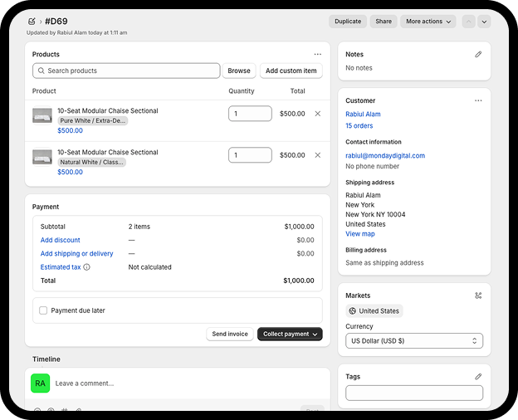This screenshot has height=420, width=518.
Task: Click the New York NY 10004 address line
Action: 375,214
